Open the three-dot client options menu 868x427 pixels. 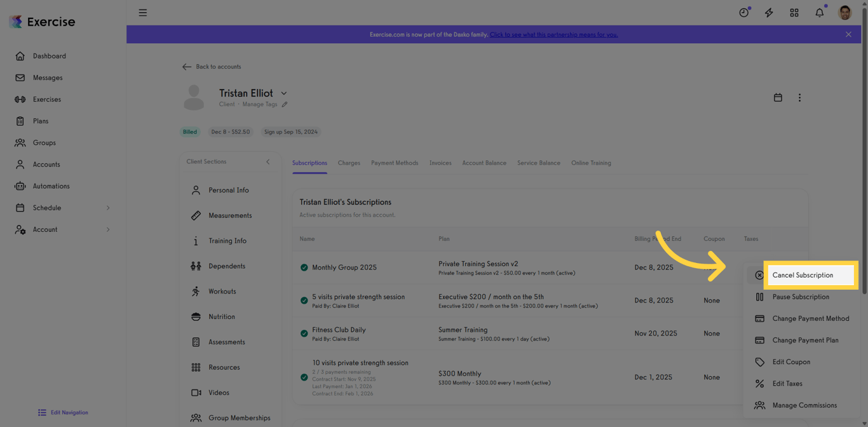[799, 98]
